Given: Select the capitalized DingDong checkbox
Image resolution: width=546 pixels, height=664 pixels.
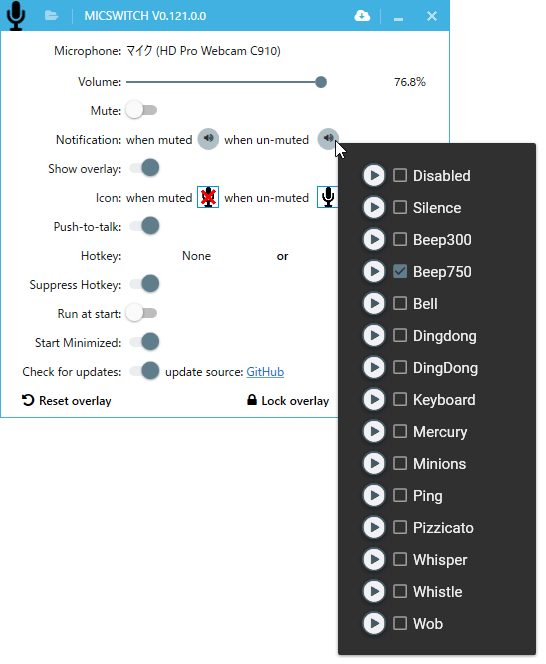Looking at the screenshot, I should click(400, 367).
